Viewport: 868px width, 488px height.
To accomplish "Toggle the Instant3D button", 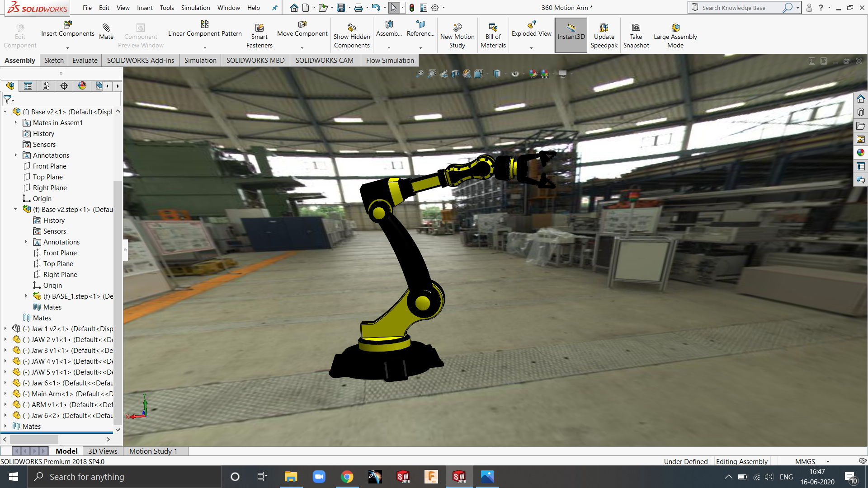I will [571, 35].
